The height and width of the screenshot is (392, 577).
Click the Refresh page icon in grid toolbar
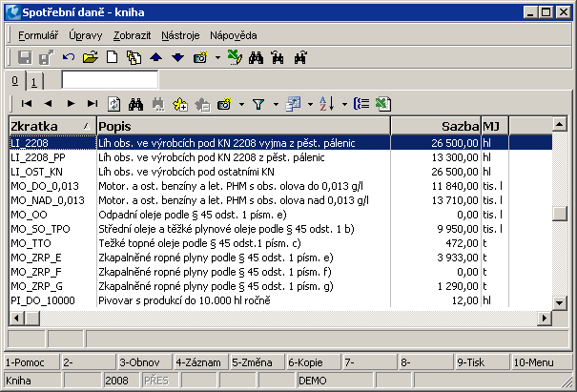click(114, 104)
